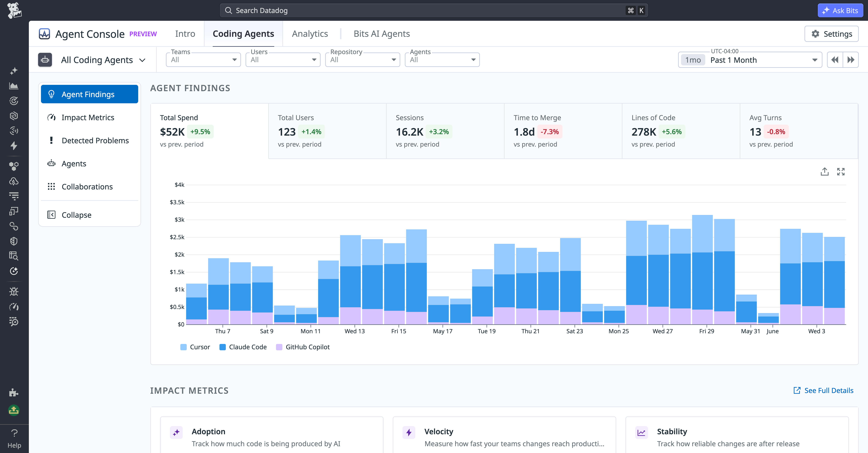Screen dimensions: 868x453
Task: Step time range forward
Action: click(x=851, y=60)
